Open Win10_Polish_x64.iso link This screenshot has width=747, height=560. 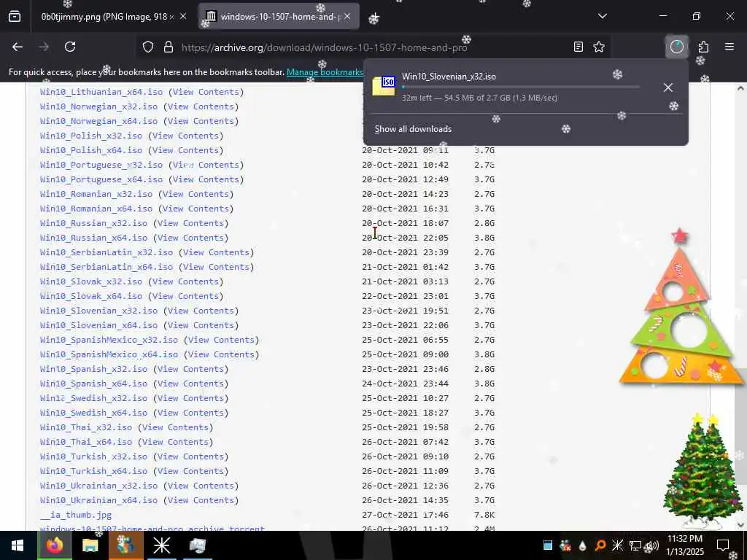[91, 150]
